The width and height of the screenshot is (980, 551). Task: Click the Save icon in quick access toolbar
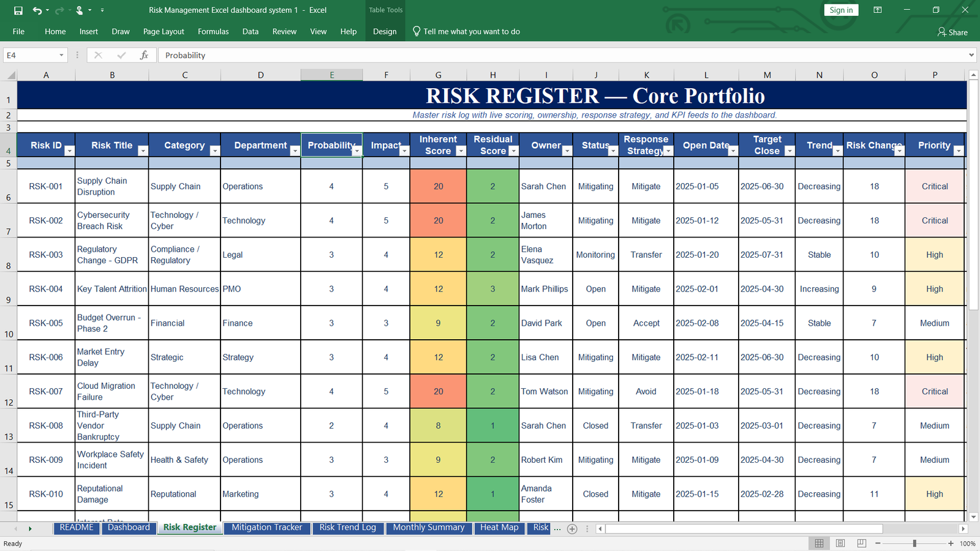[x=18, y=10]
